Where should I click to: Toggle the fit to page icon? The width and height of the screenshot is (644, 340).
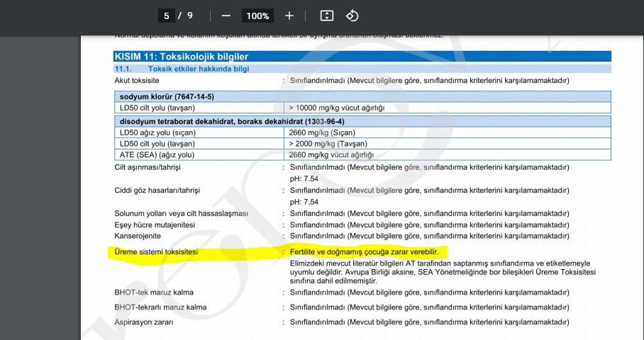pos(326,16)
